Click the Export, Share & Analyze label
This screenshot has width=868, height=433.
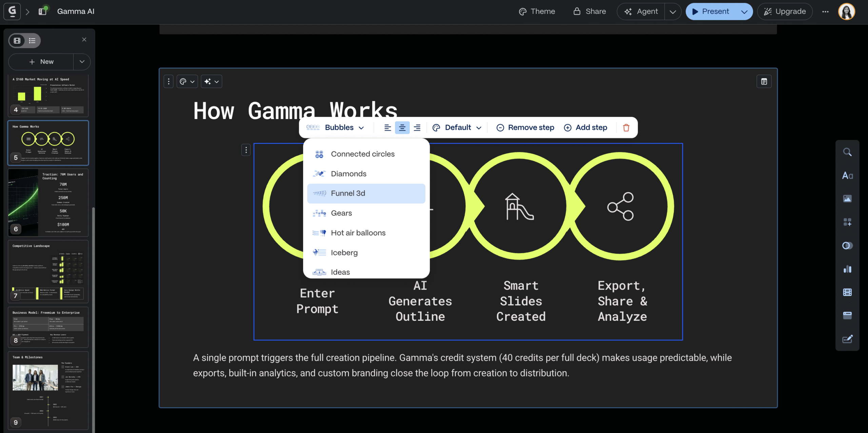pyautogui.click(x=623, y=301)
